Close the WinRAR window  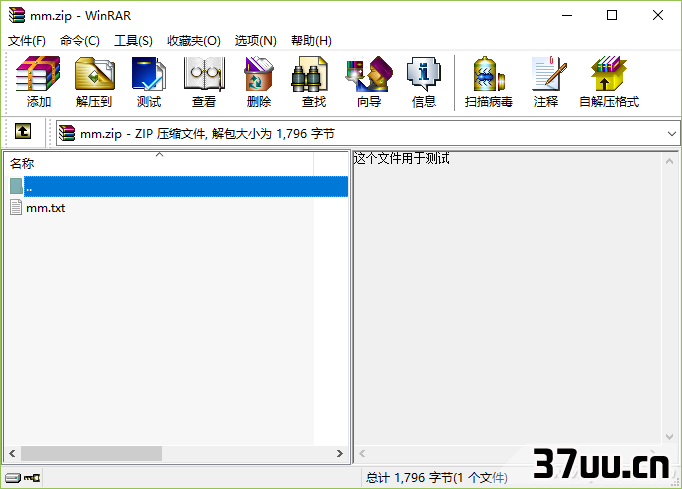658,15
